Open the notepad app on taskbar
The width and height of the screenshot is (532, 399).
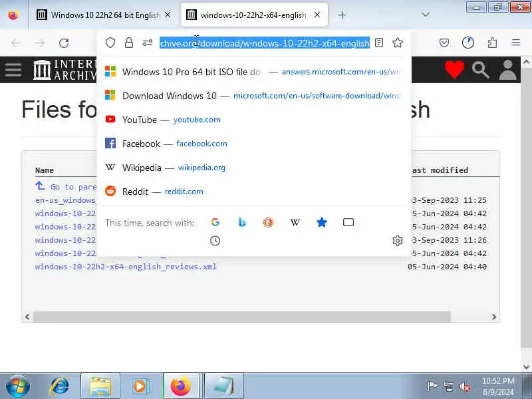pyautogui.click(x=224, y=386)
